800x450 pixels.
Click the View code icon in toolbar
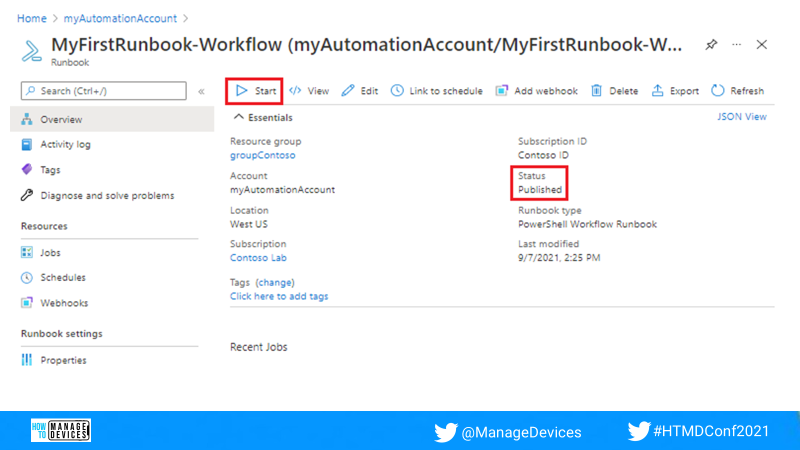click(295, 91)
